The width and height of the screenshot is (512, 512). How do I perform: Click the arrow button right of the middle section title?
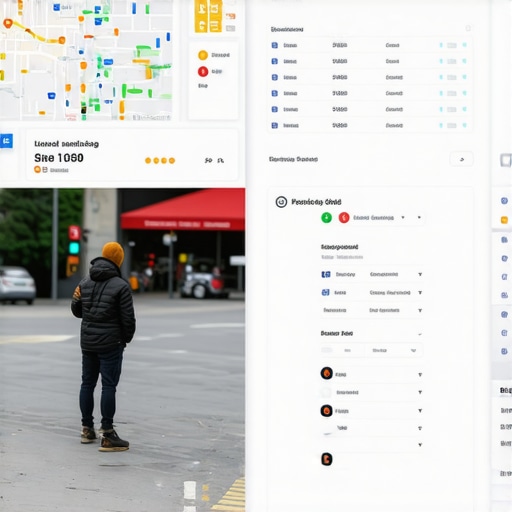click(462, 159)
